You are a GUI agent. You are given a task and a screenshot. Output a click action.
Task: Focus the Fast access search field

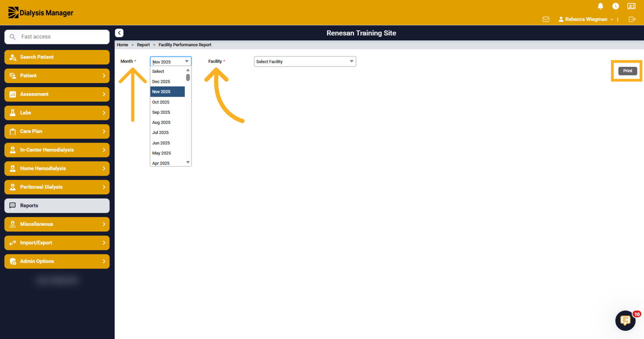coord(57,37)
